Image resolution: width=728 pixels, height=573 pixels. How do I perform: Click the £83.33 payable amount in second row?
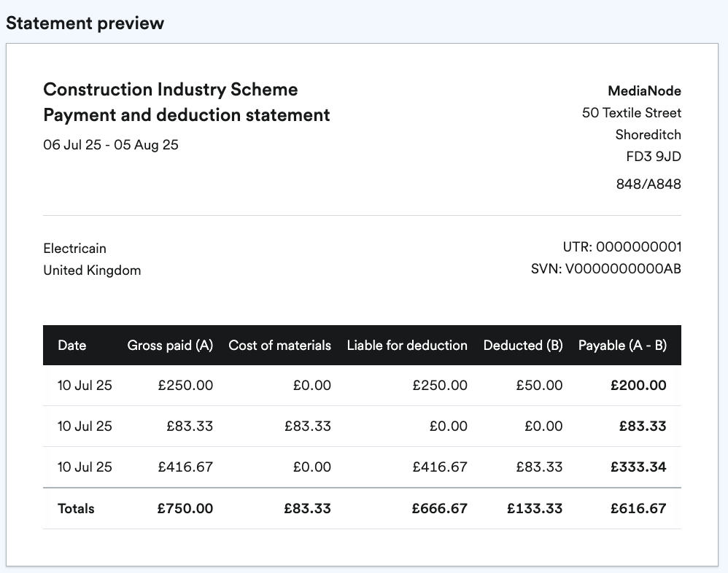(643, 426)
